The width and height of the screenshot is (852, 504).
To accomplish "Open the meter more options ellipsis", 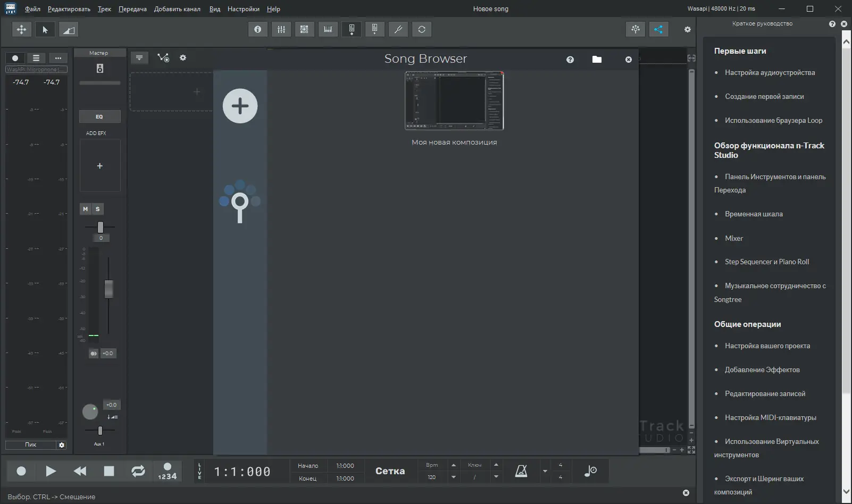I will tap(58, 58).
